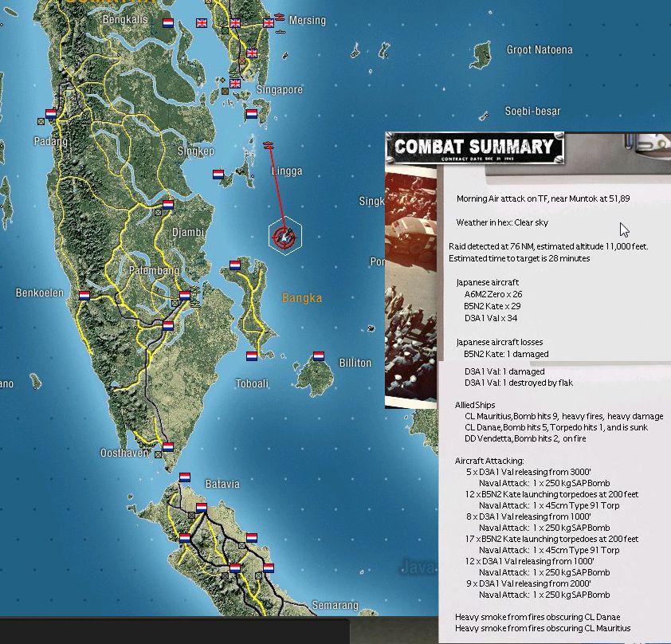Click the Batavia city label
This screenshot has height=644, width=671.
222,484
